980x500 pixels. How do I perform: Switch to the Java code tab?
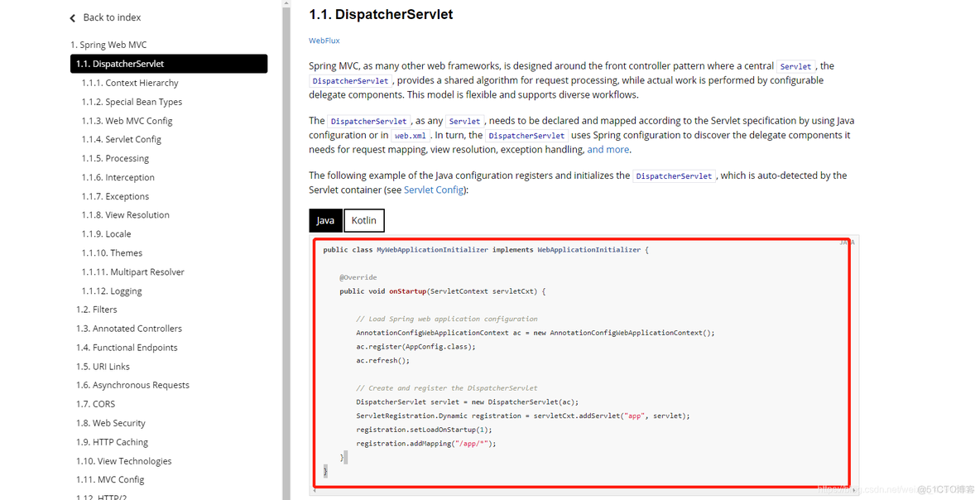click(325, 221)
